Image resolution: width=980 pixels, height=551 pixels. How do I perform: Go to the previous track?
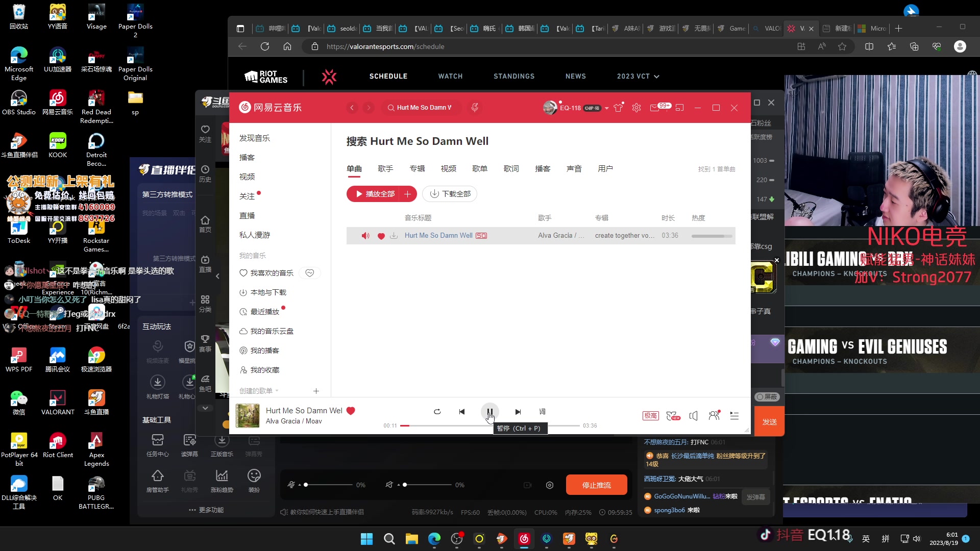tap(461, 412)
